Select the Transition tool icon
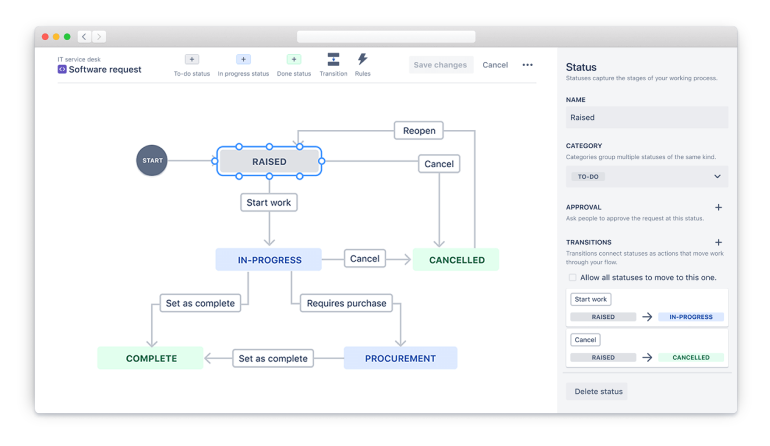The width and height of the screenshot is (770, 446). [x=333, y=60]
